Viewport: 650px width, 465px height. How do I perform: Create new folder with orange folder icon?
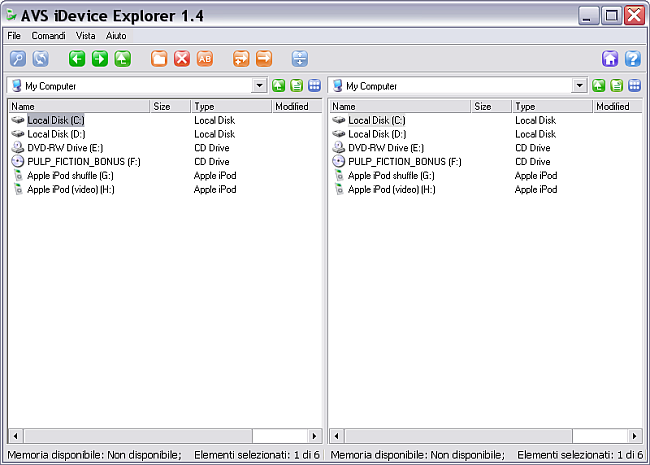(x=159, y=58)
